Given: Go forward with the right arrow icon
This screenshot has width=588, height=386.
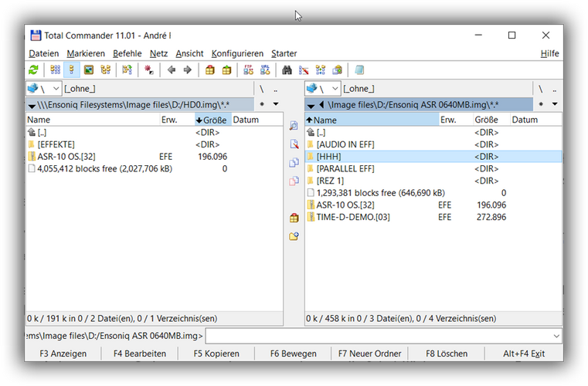Looking at the screenshot, I should (x=188, y=69).
